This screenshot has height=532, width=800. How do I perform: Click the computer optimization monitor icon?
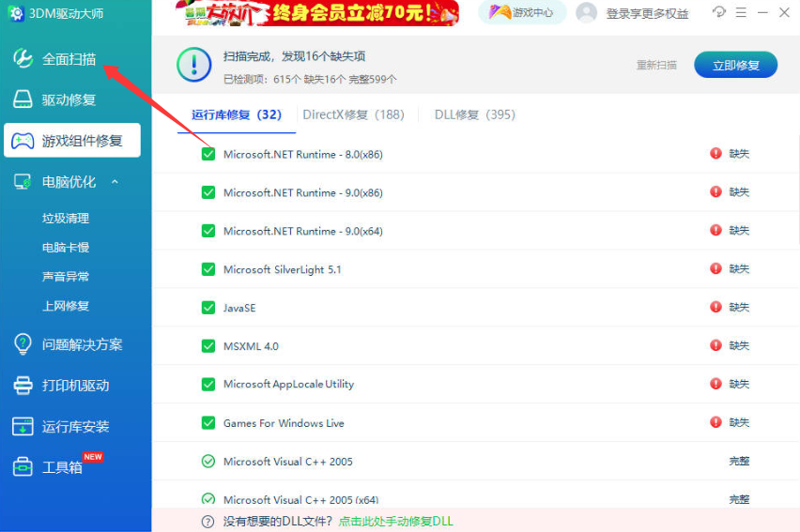point(23,182)
